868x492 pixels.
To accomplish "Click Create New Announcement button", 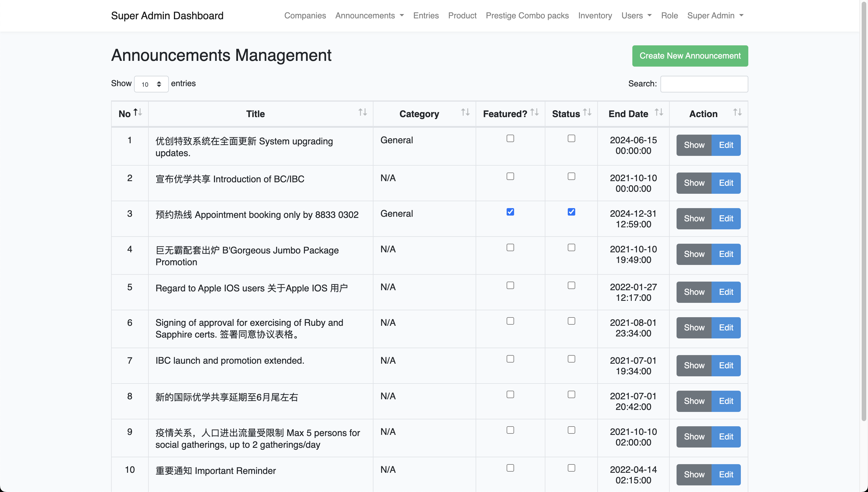I will (x=690, y=56).
